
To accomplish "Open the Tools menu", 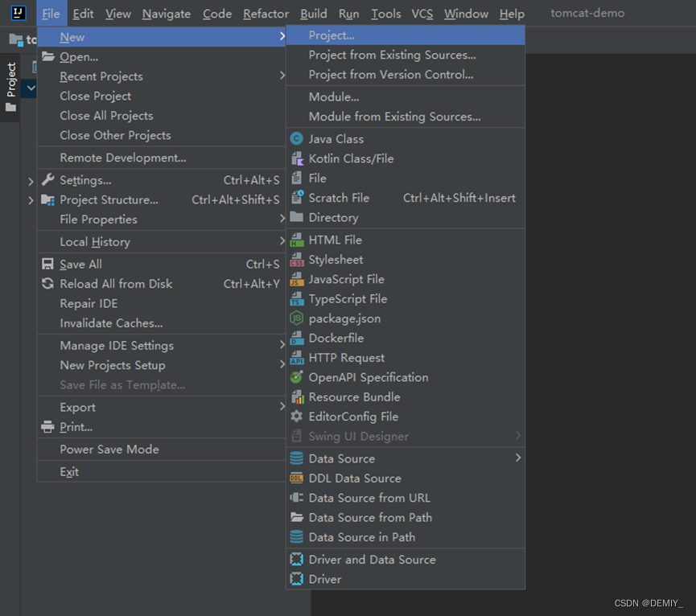I will 385,14.
